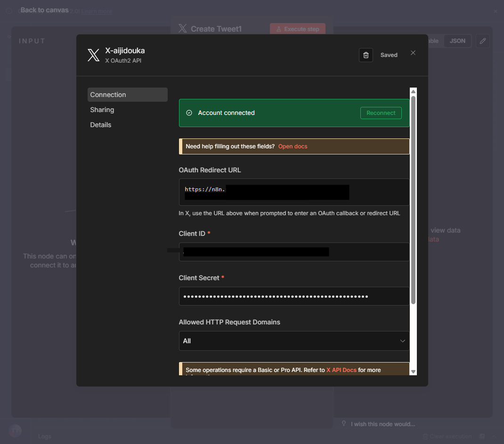Close the X-aijidouka credential dialog
The image size is (504, 444).
click(413, 53)
